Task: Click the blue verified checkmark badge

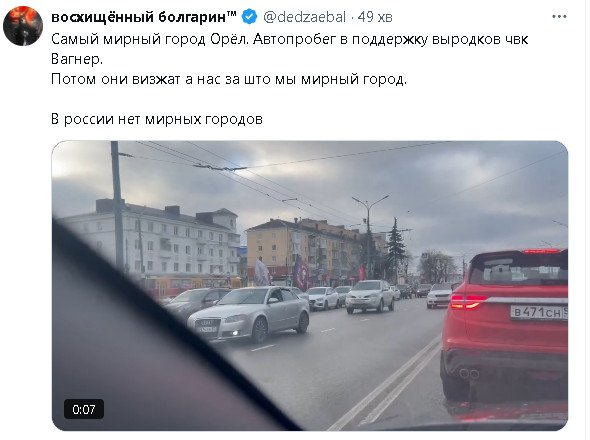Action: tap(249, 17)
